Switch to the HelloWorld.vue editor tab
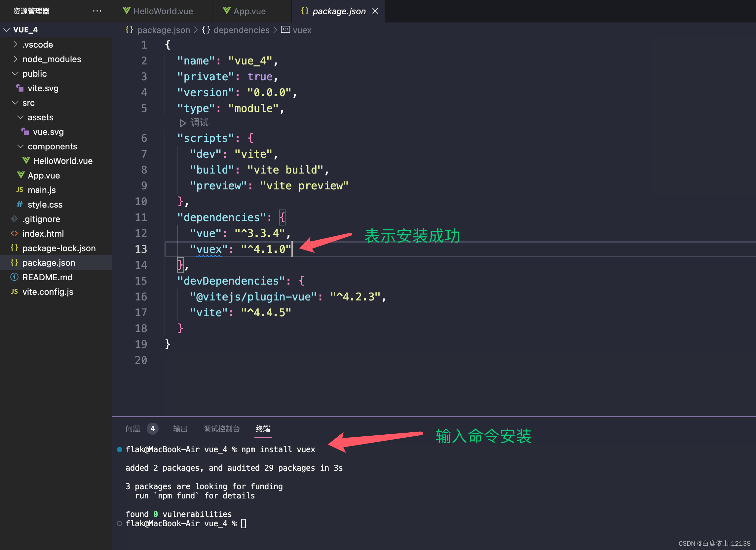Image resolution: width=756 pixels, height=550 pixels. [163, 11]
